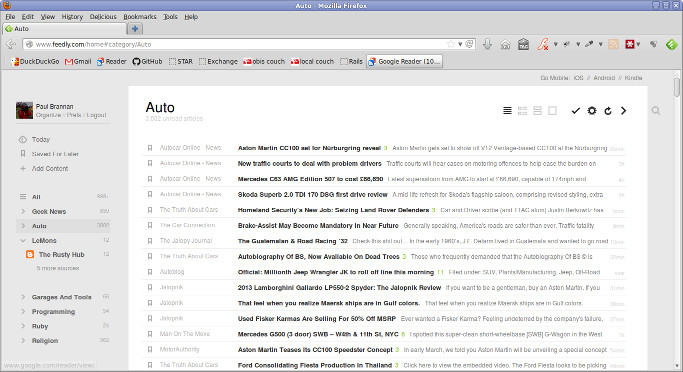Go to next category arrow

(x=623, y=111)
